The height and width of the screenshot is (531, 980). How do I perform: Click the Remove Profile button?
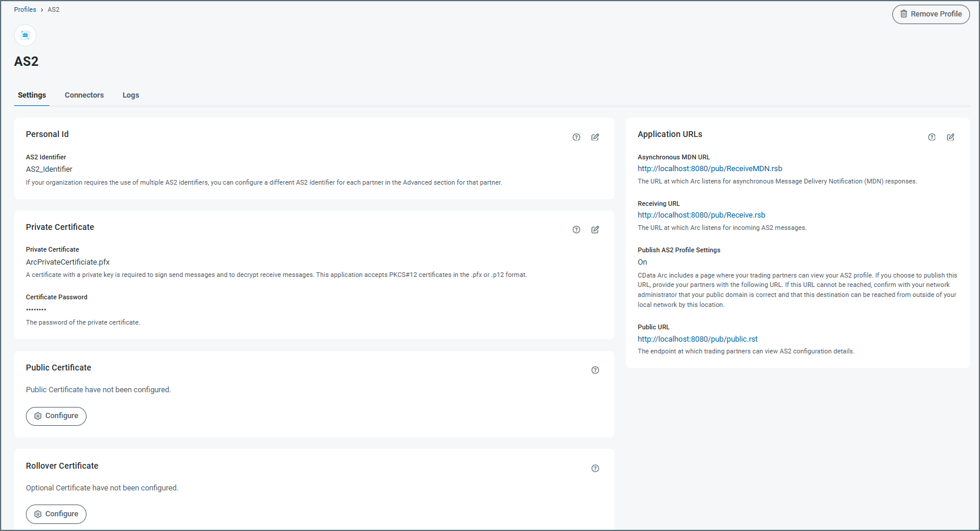931,14
